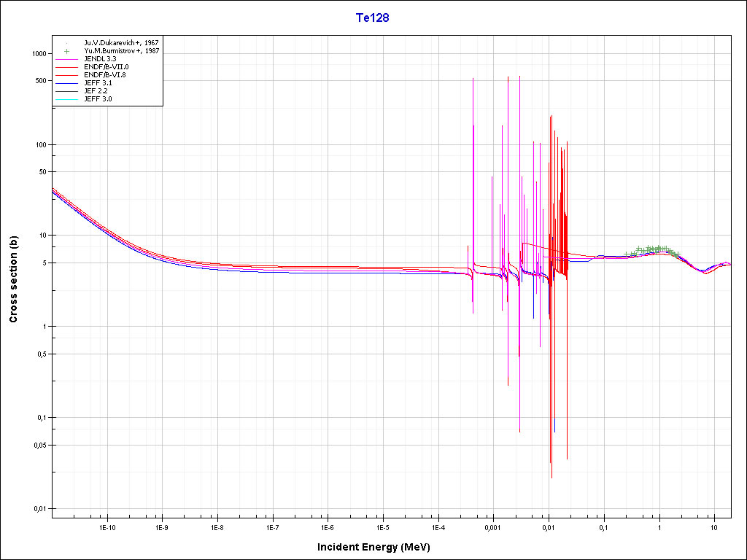Click the blue line swatch for JEFF 3.1
This screenshot has width=747, height=560.
coord(67,83)
